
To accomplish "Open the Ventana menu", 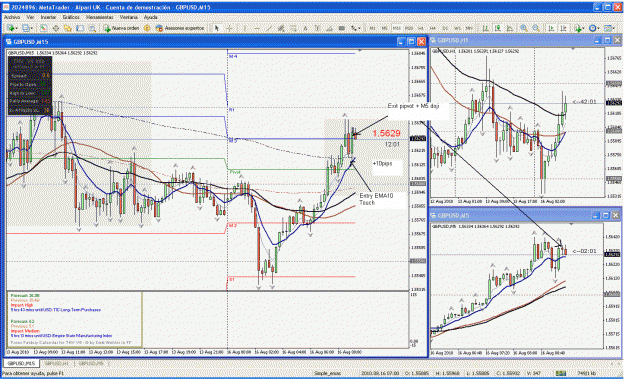I will (x=129, y=18).
